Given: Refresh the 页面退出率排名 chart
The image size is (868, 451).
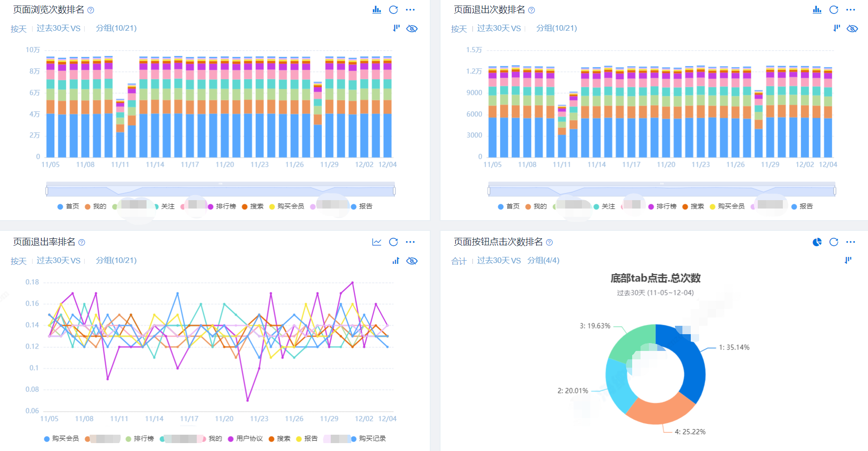Looking at the screenshot, I should pos(394,242).
